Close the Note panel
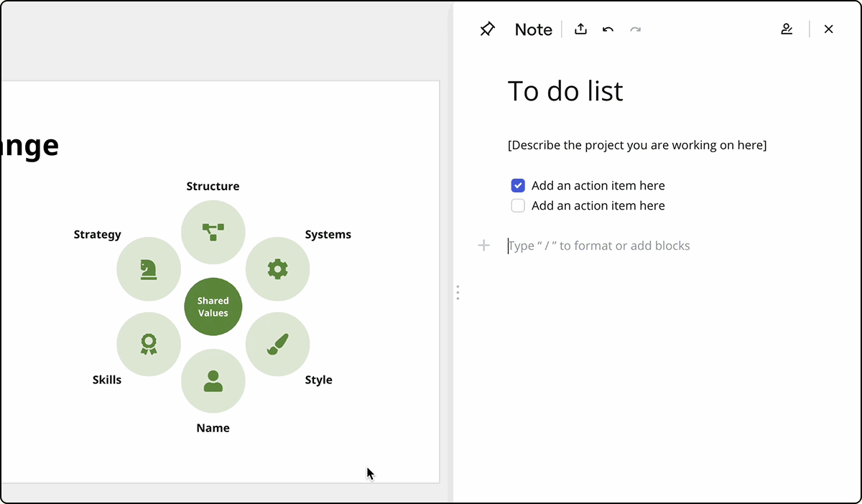862x504 pixels. point(828,29)
